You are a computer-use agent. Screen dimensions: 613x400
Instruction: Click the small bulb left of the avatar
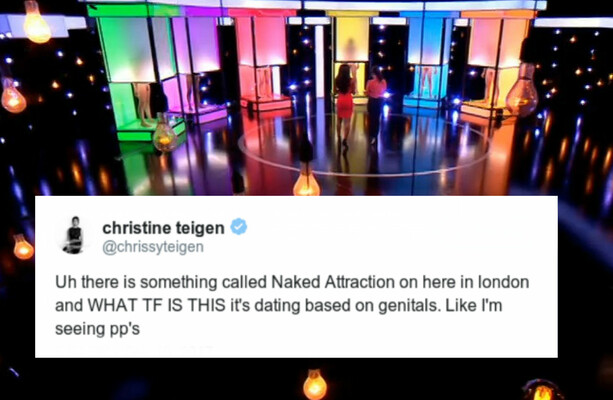(23, 247)
